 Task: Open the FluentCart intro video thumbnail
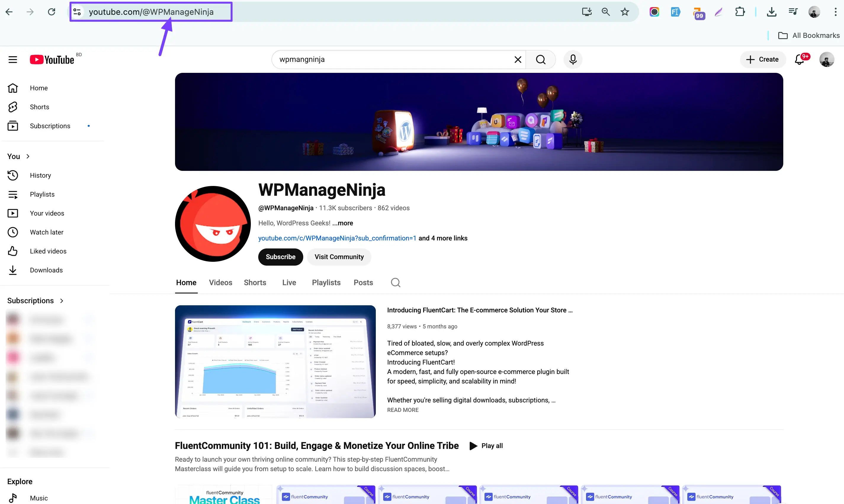click(x=275, y=361)
